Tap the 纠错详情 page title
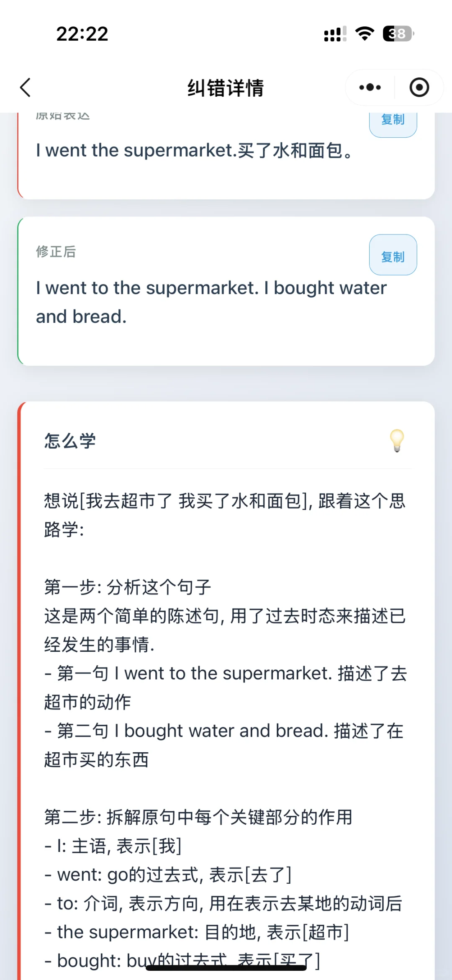Viewport: 452px width, 980px height. [226, 88]
